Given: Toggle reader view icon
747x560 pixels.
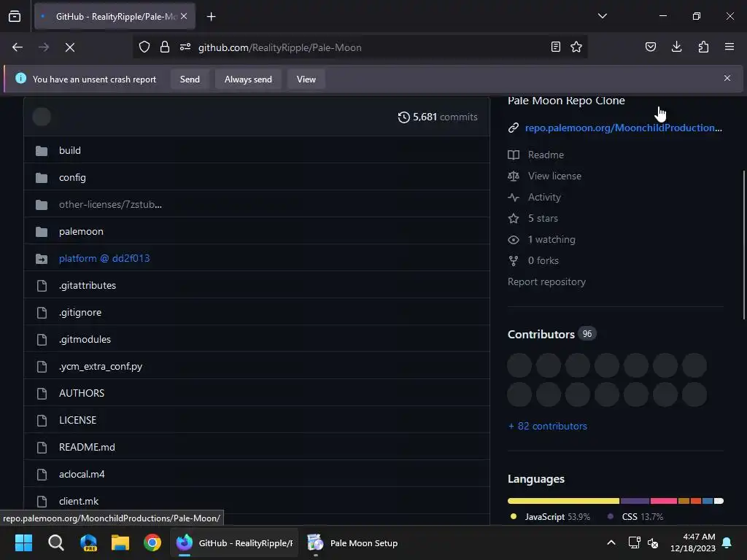Looking at the screenshot, I should (x=555, y=47).
